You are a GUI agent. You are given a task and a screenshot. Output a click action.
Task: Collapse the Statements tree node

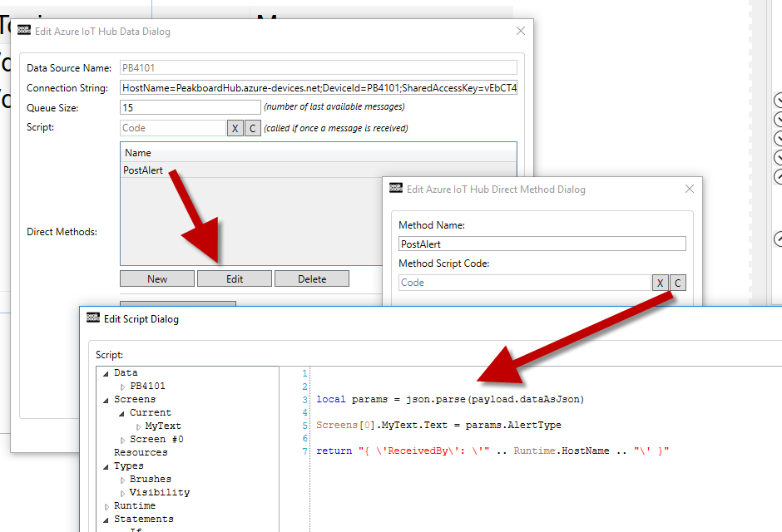(106, 520)
